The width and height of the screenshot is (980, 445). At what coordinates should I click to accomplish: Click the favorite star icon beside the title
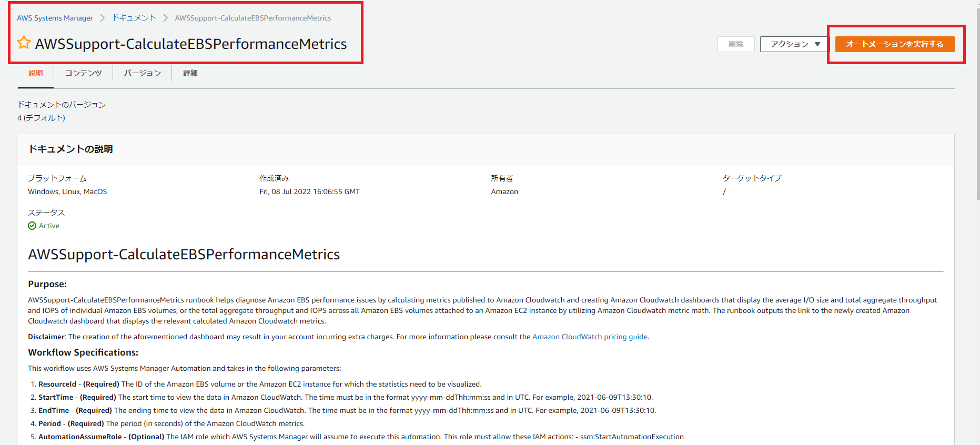point(24,43)
